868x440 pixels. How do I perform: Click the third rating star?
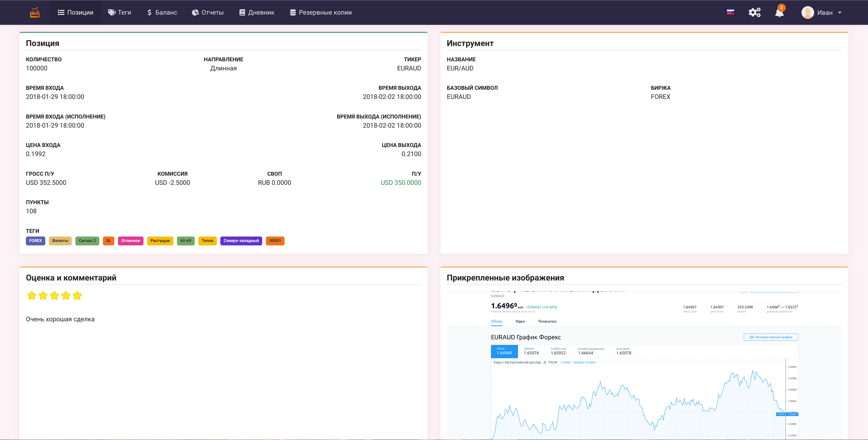coord(54,296)
